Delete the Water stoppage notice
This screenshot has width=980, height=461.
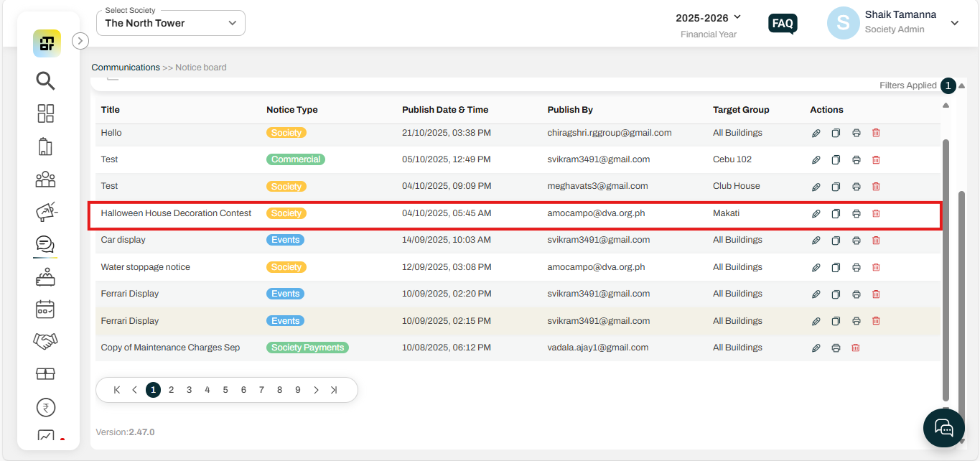876,267
